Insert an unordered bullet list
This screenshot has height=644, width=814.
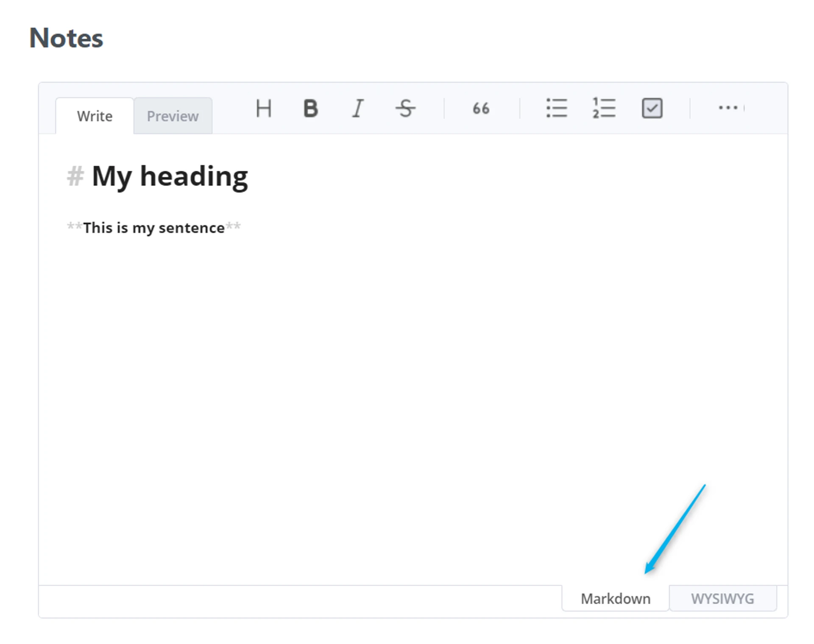(x=556, y=108)
